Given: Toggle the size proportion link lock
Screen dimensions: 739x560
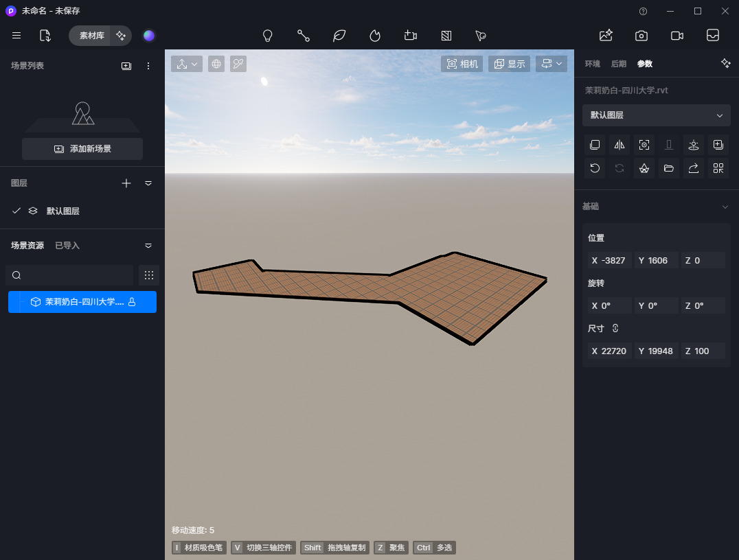Looking at the screenshot, I should point(615,329).
